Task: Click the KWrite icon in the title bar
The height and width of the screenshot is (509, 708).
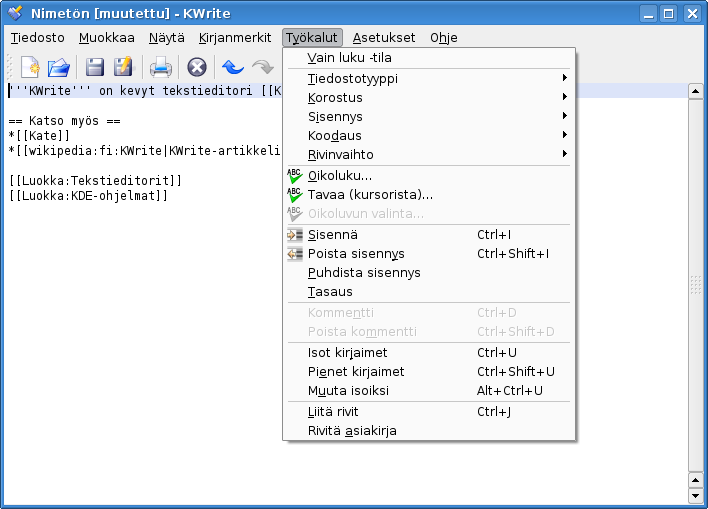Action: (15, 14)
